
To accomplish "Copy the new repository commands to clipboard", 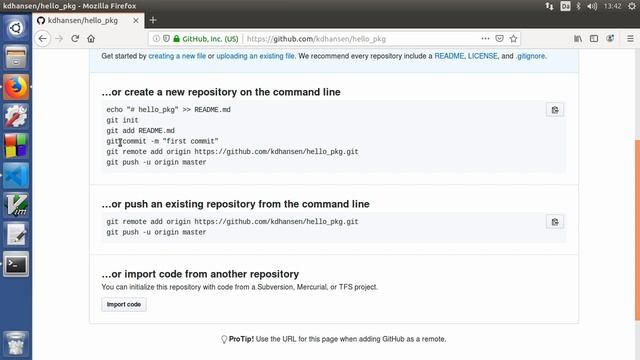I will [x=555, y=110].
